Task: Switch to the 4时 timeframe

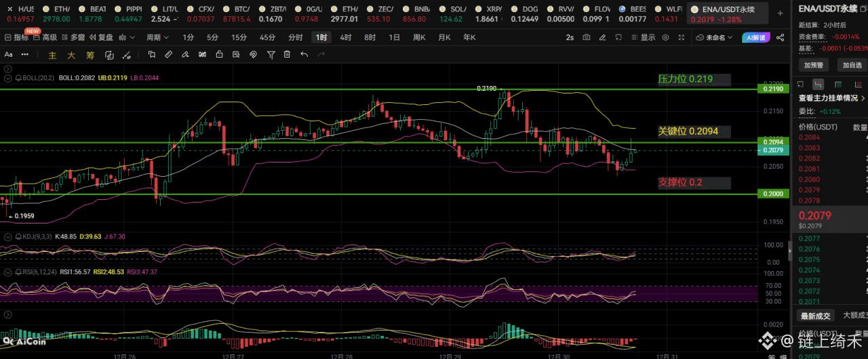Action: click(345, 38)
